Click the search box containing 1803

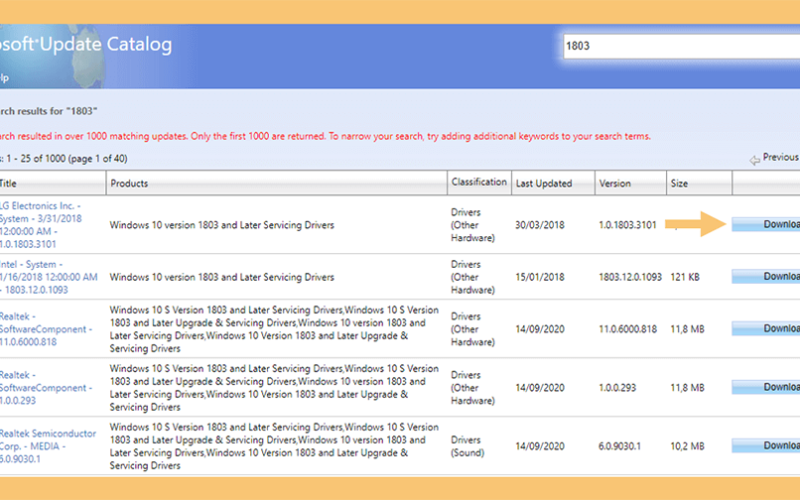(x=682, y=46)
